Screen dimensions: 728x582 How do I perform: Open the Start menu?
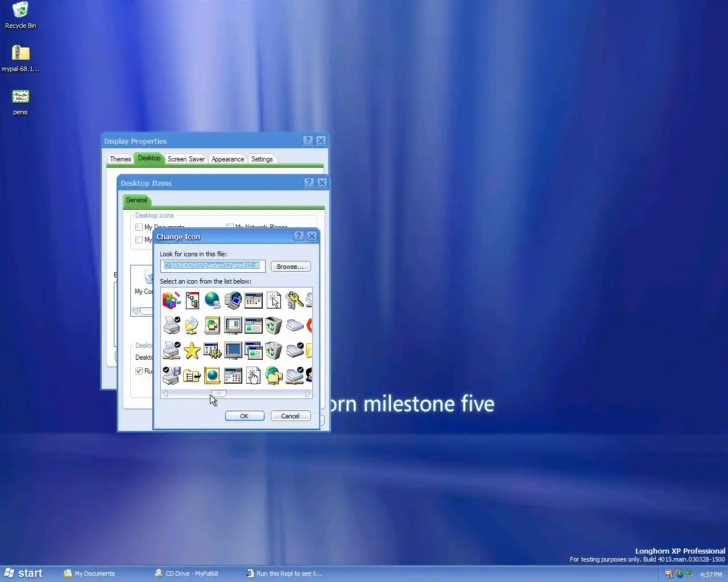(23, 573)
